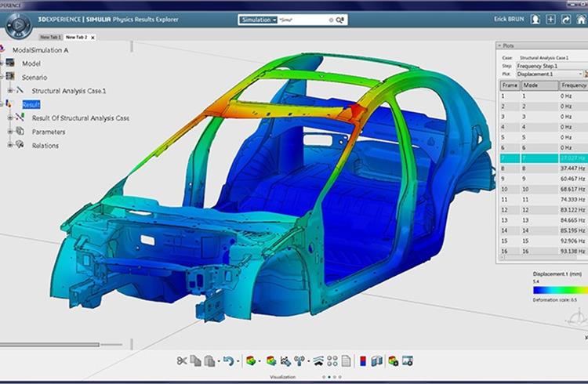The width and height of the screenshot is (588, 384).
Task: Click the Mode column header
Action: click(x=539, y=85)
